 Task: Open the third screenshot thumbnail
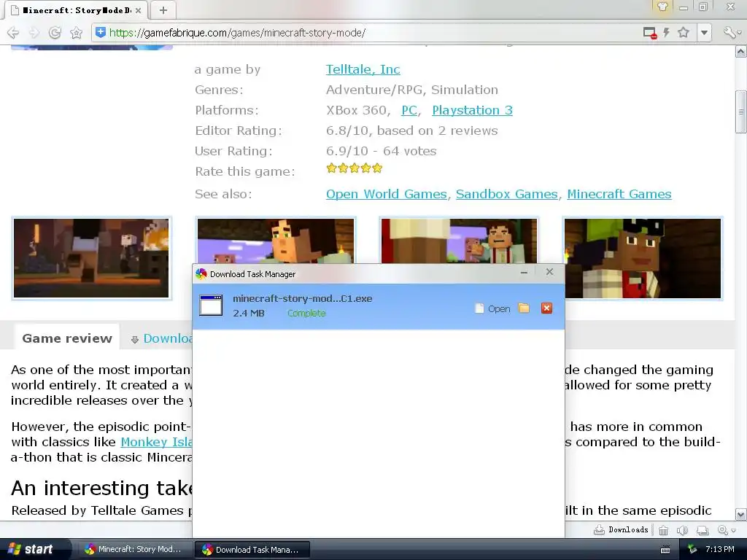(x=459, y=241)
